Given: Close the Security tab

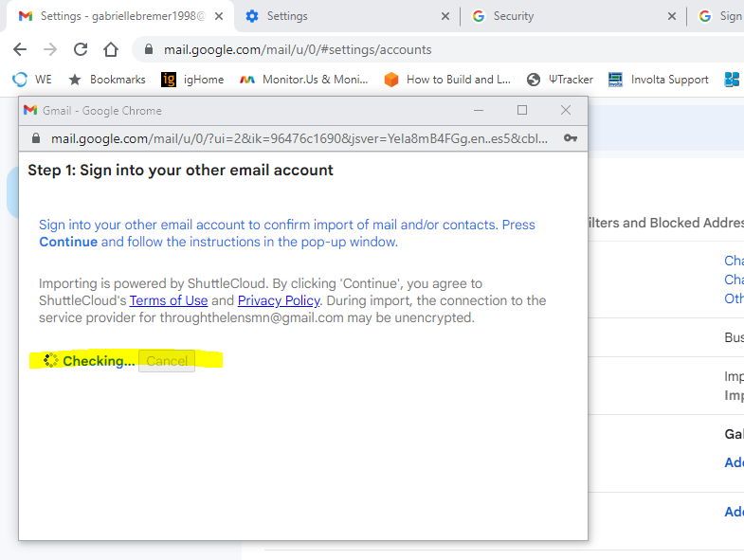Looking at the screenshot, I should [x=672, y=16].
